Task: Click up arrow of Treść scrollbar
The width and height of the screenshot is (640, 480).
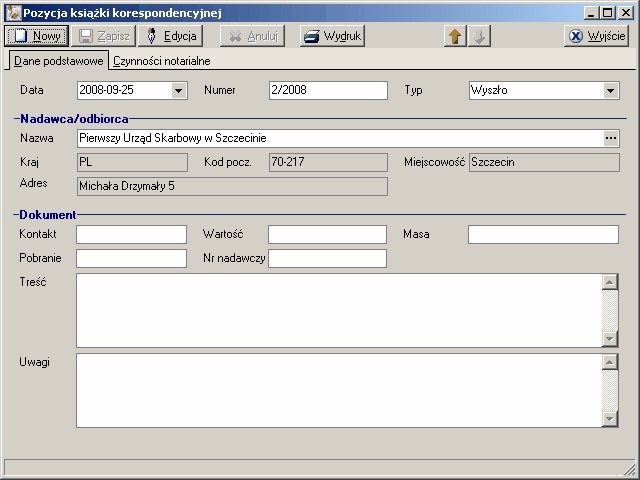Action: coord(610,281)
